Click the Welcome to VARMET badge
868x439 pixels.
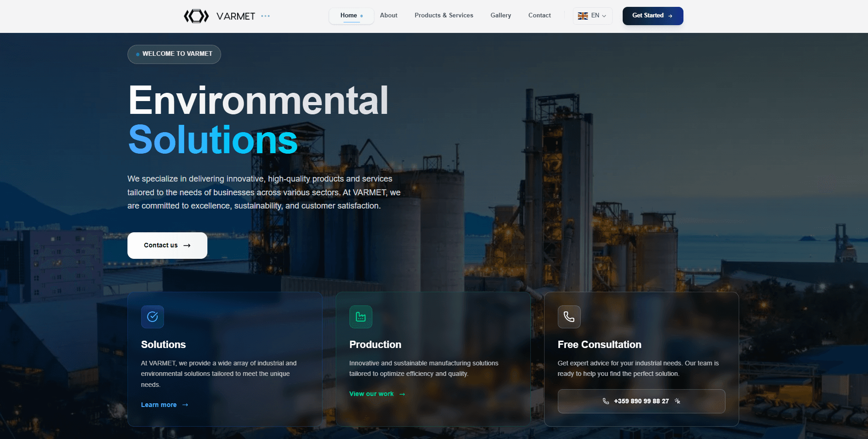(x=174, y=54)
